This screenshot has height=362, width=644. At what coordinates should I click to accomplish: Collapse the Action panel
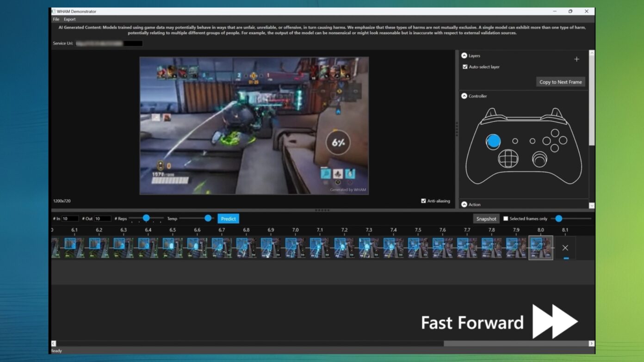(x=464, y=204)
